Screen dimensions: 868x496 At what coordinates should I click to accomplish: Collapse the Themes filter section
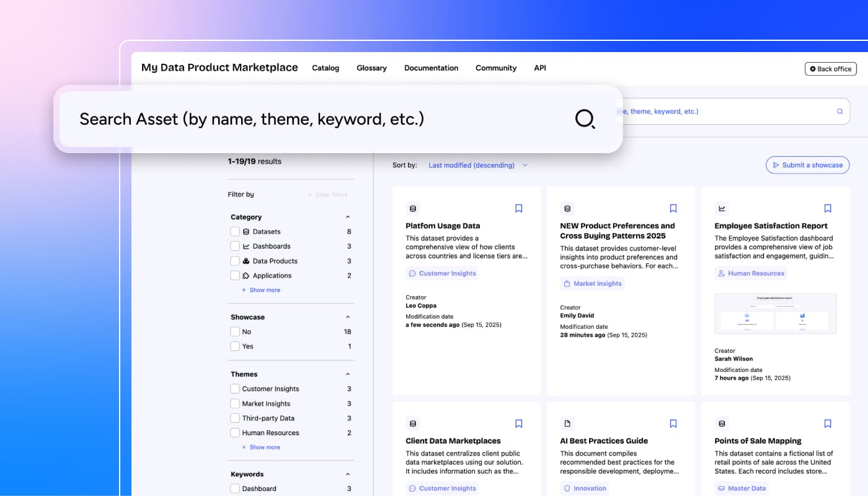point(348,374)
